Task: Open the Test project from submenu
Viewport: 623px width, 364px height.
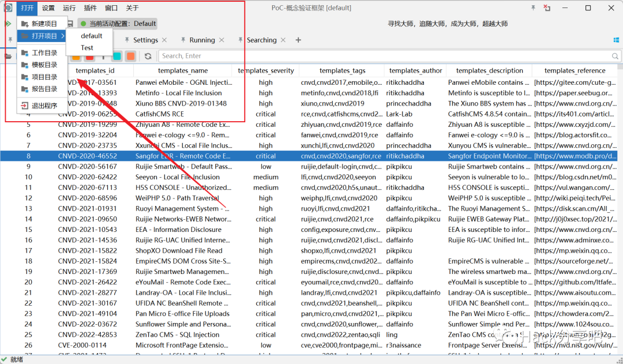Action: 87,48
